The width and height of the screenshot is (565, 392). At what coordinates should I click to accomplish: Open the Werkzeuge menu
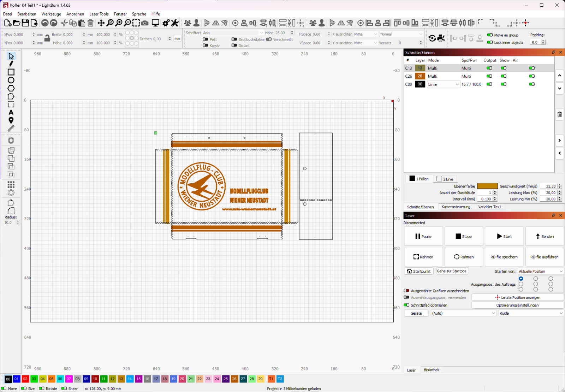[x=51, y=14]
